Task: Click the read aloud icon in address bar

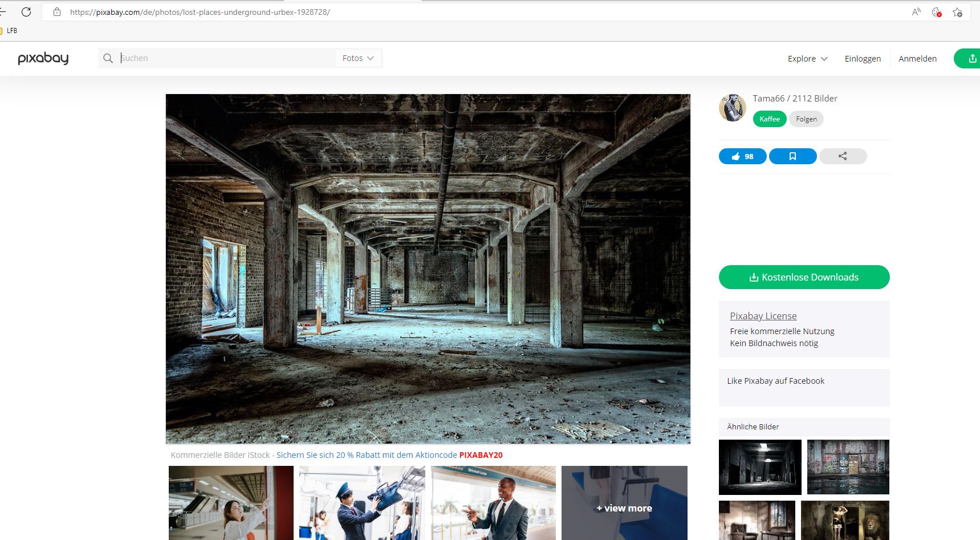Action: point(916,12)
